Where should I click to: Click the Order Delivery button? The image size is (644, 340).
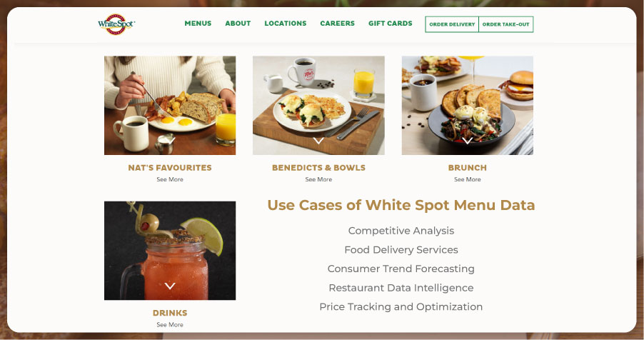(452, 24)
